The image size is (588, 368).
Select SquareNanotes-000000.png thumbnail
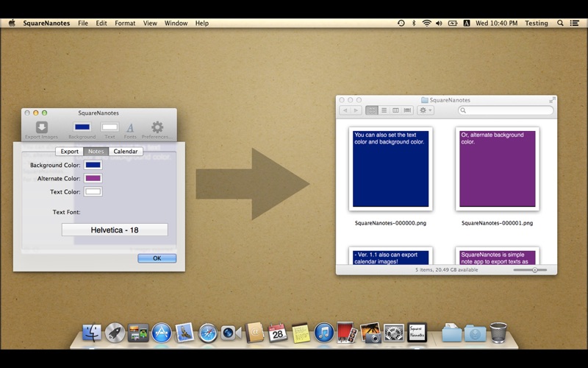pos(391,169)
